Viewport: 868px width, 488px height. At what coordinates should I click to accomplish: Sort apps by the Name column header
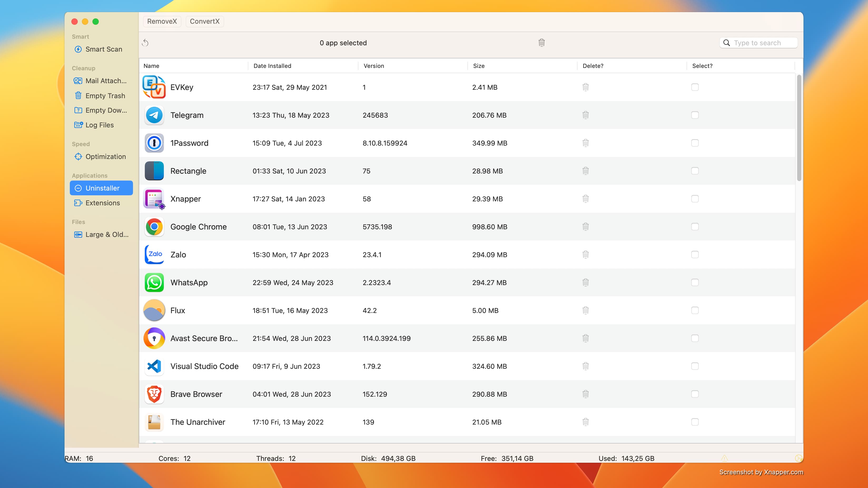click(151, 66)
